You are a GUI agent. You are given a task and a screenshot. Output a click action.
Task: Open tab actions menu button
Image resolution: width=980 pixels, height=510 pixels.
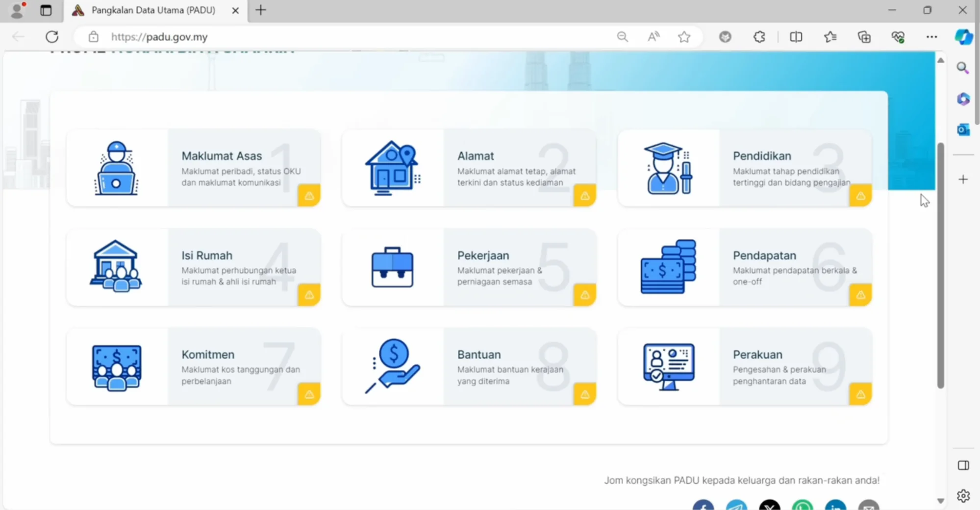[46, 10]
